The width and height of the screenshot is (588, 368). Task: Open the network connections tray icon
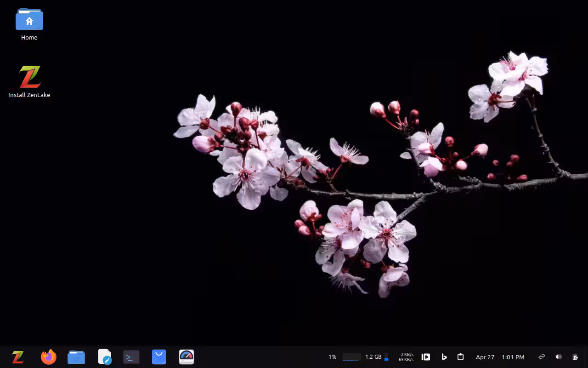click(542, 357)
